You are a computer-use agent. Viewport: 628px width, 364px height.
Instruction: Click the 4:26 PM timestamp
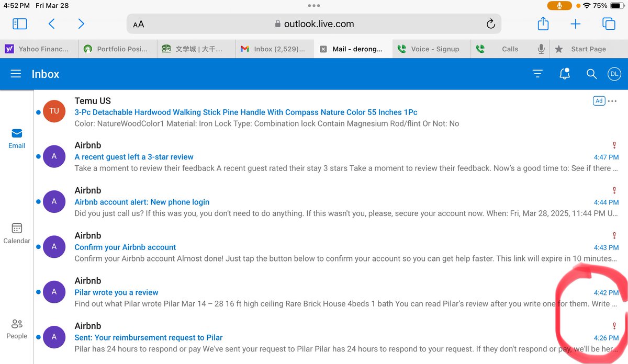(606, 338)
